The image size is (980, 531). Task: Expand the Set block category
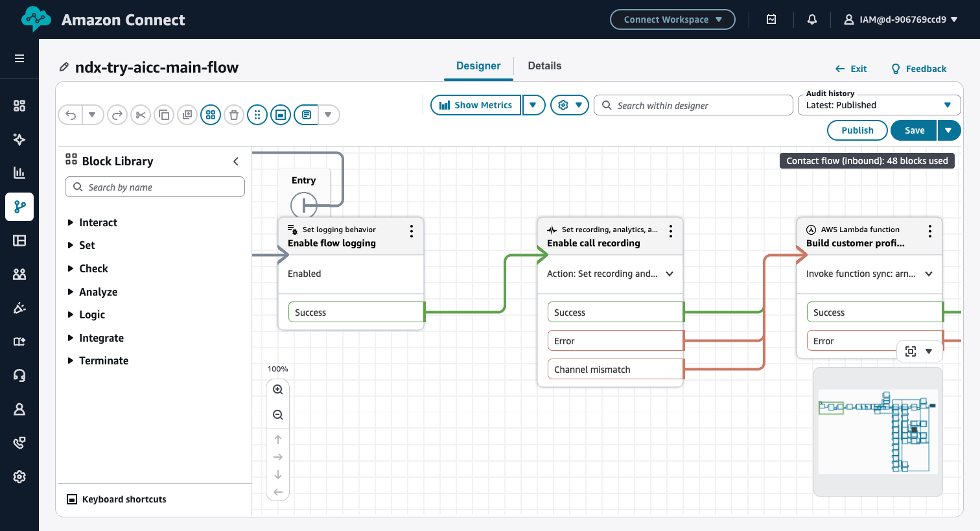point(82,245)
